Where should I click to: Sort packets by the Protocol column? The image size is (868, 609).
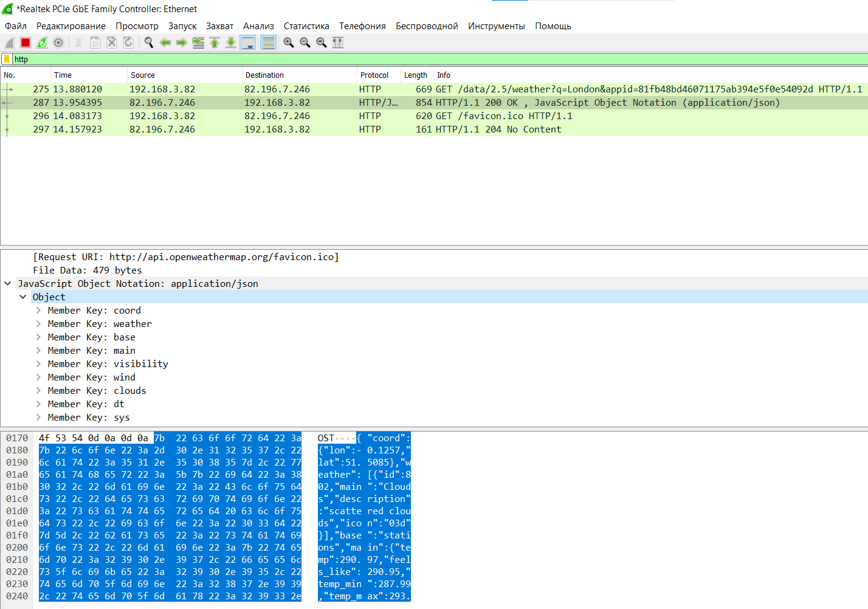374,75
